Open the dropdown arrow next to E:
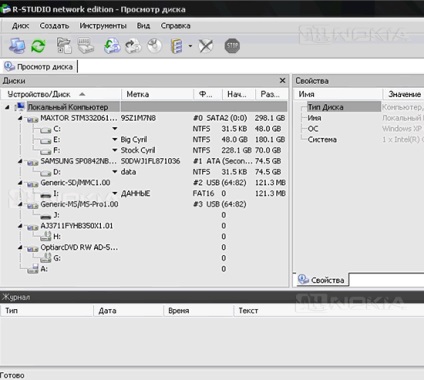 click(115, 139)
